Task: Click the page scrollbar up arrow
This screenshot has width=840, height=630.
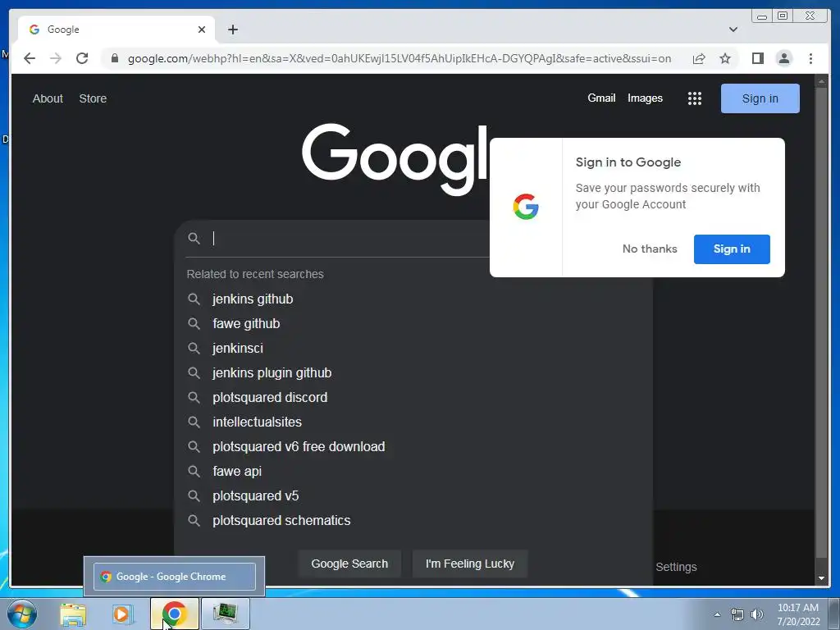Action: tap(820, 81)
